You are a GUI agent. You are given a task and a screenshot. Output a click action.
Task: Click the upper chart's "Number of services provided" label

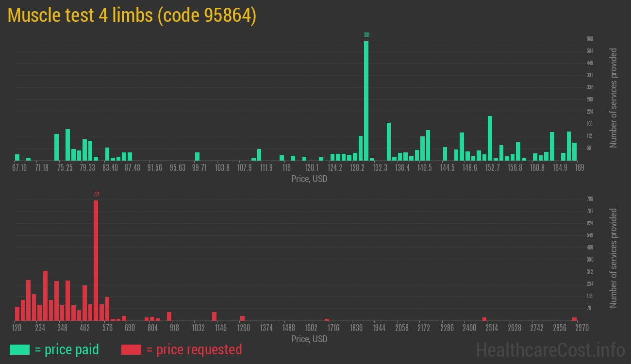pyautogui.click(x=614, y=98)
